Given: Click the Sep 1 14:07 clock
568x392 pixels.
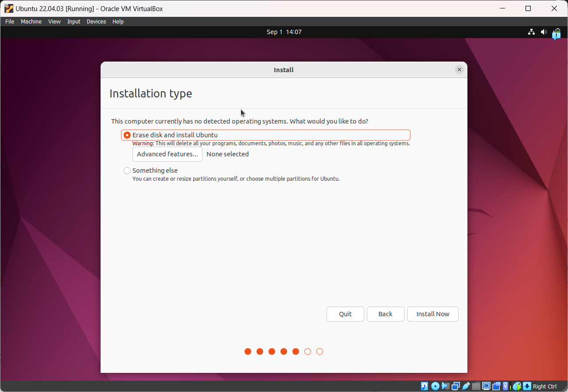Looking at the screenshot, I should pos(284,32).
